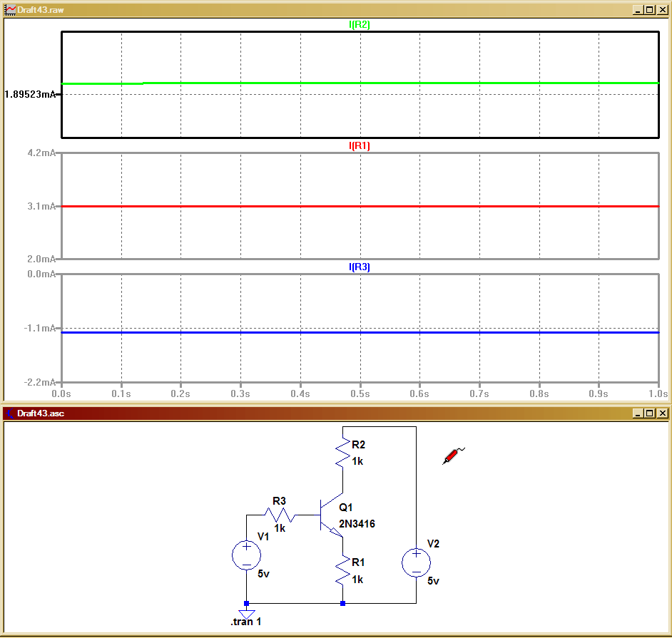
Task: Click the blue junction node below R1
Action: coord(343,603)
